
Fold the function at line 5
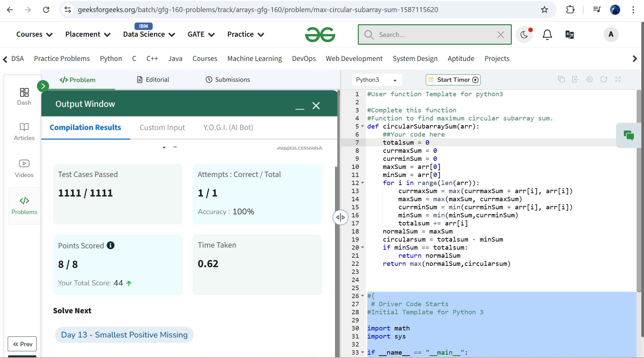click(363, 127)
